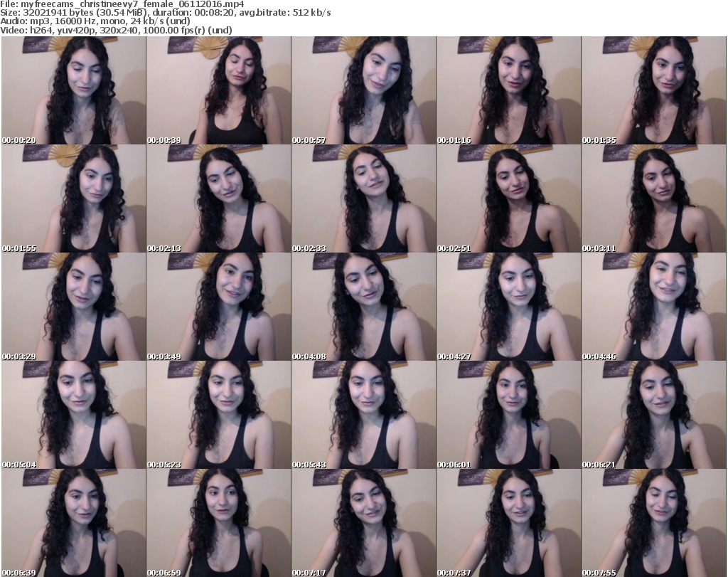Screen dimensions: 728x577
Task: Select the thumbnail at timestamp 00:06:01
Action: 508,415
